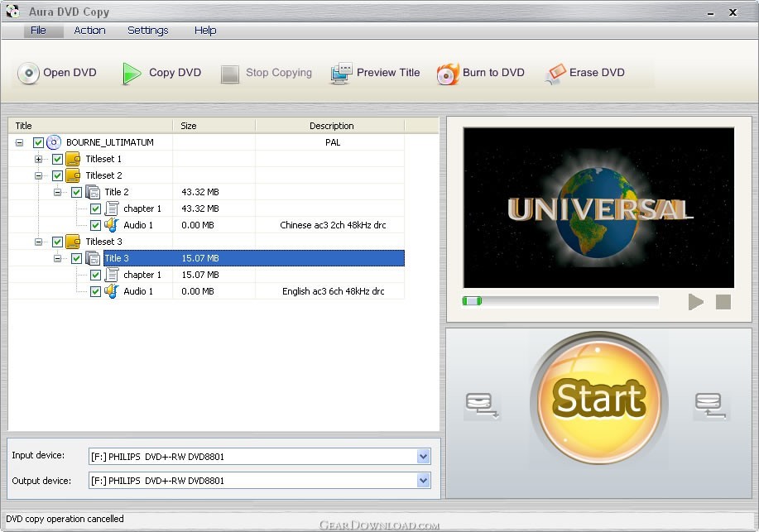Image resolution: width=759 pixels, height=532 pixels.
Task: Click the Open DVD disc icon
Action: click(28, 73)
